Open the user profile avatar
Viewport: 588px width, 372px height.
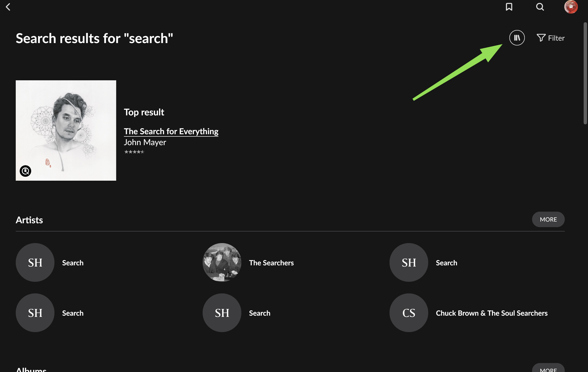point(571,7)
